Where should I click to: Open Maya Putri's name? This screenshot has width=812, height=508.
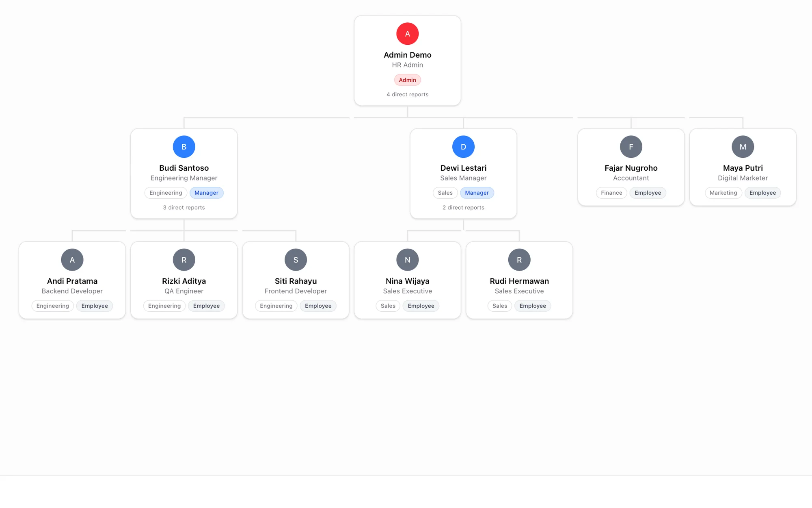click(x=743, y=168)
